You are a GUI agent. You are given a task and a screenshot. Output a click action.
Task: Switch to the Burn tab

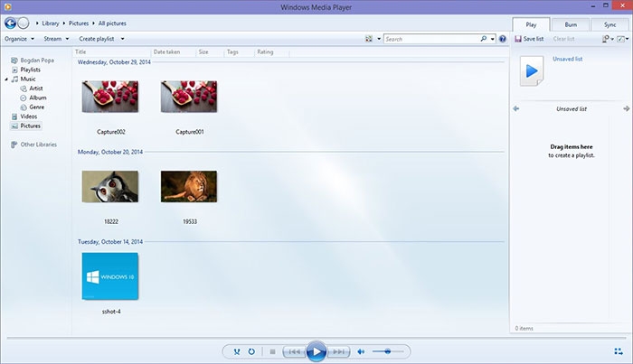point(571,24)
